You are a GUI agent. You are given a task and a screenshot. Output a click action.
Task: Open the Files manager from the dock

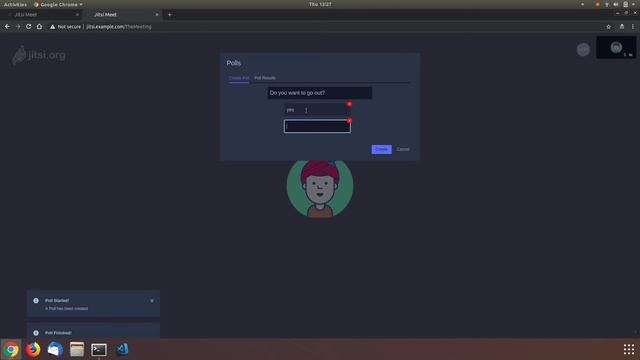[77, 349]
